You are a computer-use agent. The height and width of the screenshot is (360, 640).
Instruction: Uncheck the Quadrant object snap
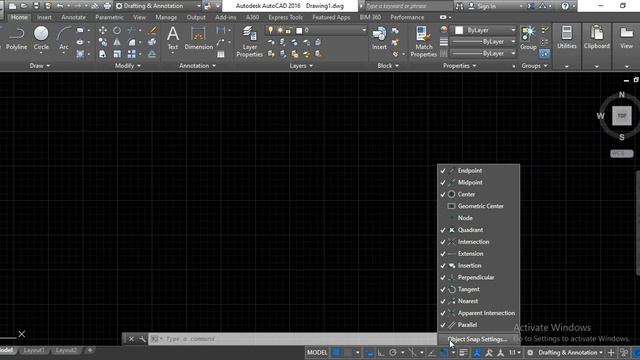478,230
